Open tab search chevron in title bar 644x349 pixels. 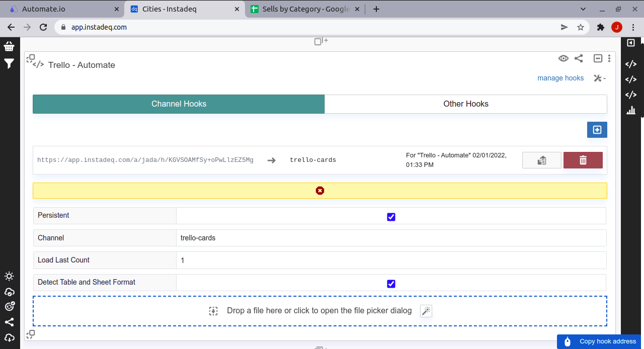[x=583, y=9]
